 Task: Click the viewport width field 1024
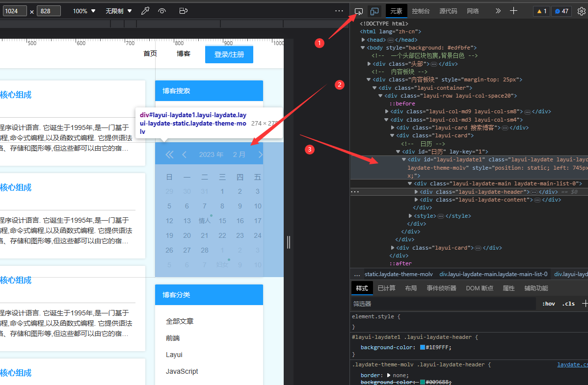point(15,11)
